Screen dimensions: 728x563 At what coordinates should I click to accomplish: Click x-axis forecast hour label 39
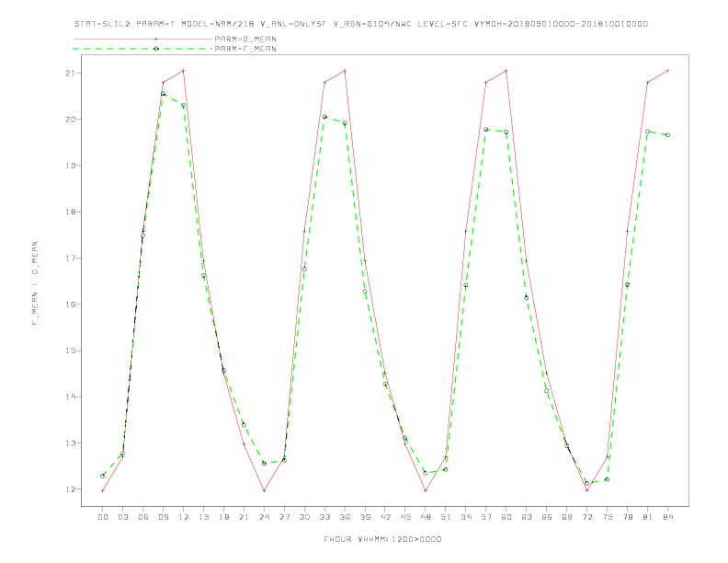pos(365,517)
